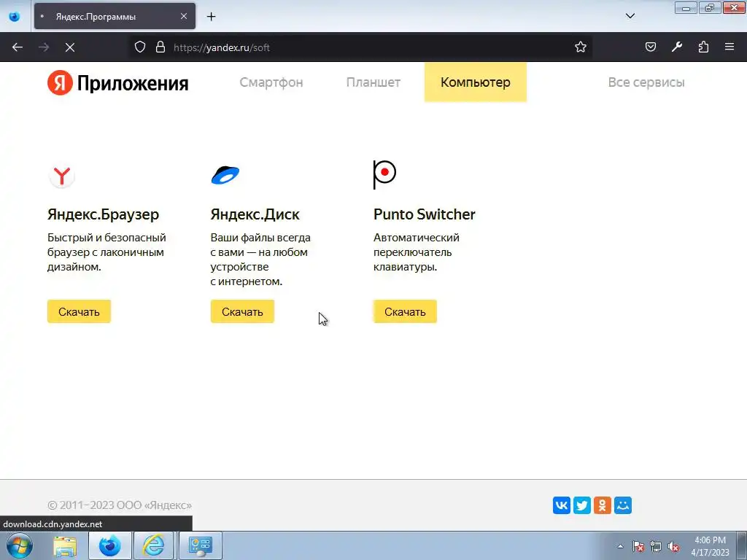Switch to the Планшет tab
747x560 pixels.
[x=373, y=82]
